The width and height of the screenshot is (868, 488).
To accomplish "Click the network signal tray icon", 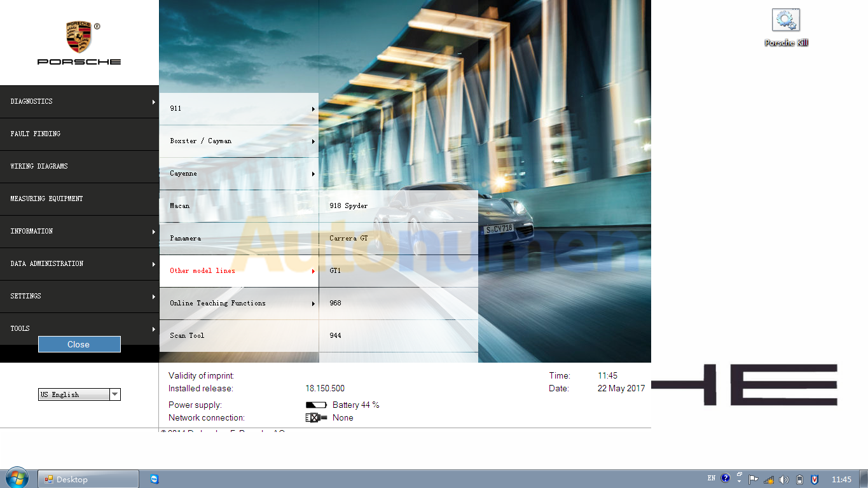I will [x=769, y=479].
